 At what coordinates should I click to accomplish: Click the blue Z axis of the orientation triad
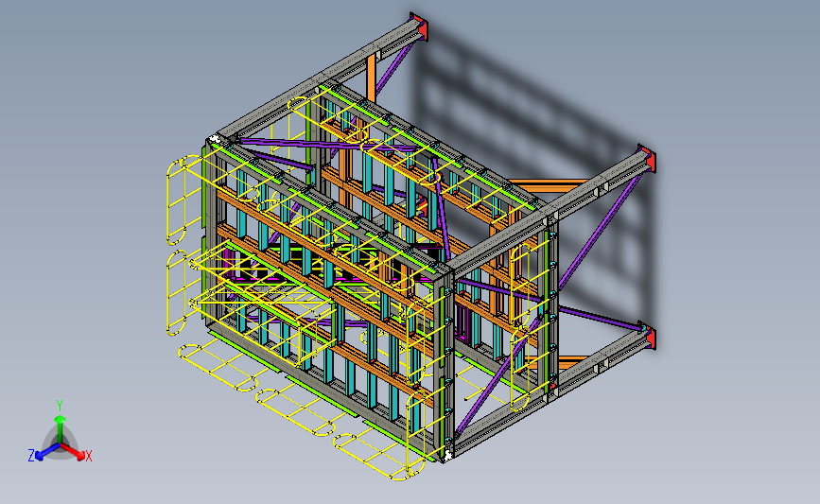click(48, 452)
